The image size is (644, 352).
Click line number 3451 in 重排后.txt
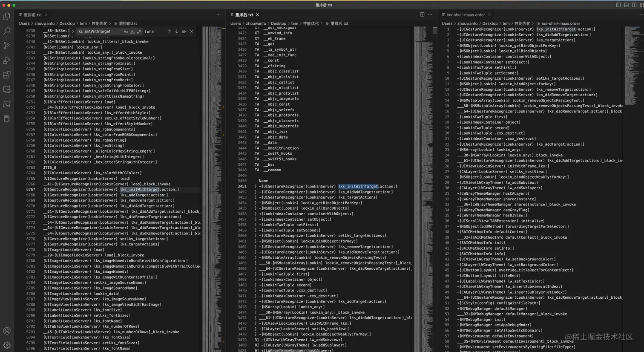click(242, 186)
